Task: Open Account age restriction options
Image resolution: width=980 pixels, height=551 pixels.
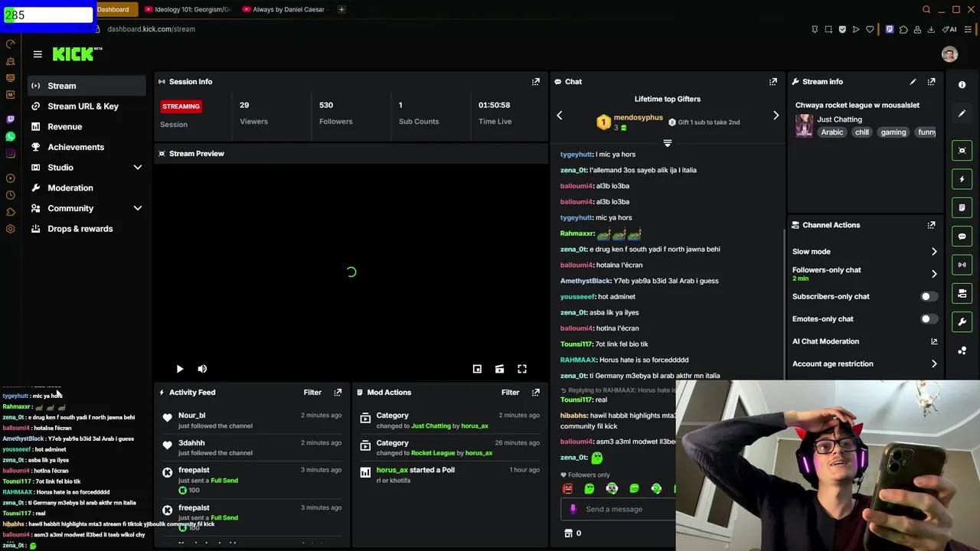Action: point(865,364)
